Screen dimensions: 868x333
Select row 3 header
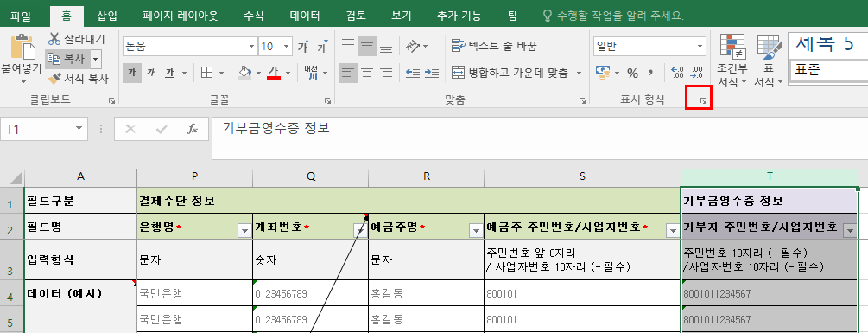[x=11, y=259]
